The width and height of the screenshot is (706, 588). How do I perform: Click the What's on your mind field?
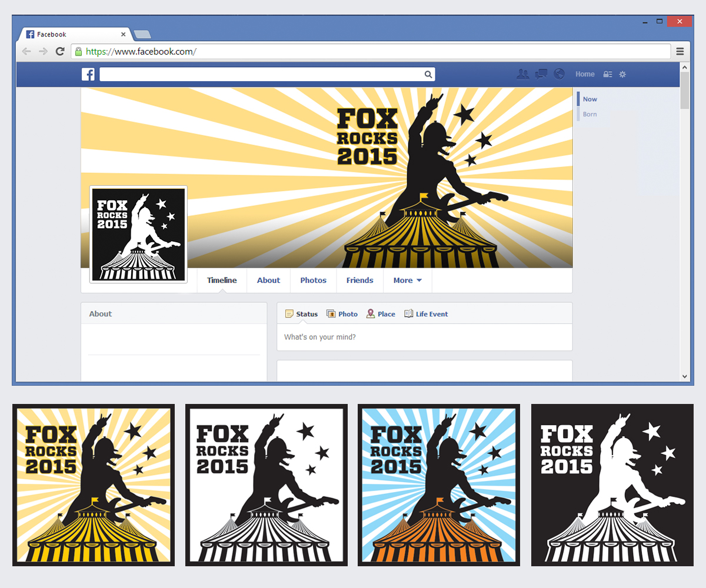(x=424, y=338)
